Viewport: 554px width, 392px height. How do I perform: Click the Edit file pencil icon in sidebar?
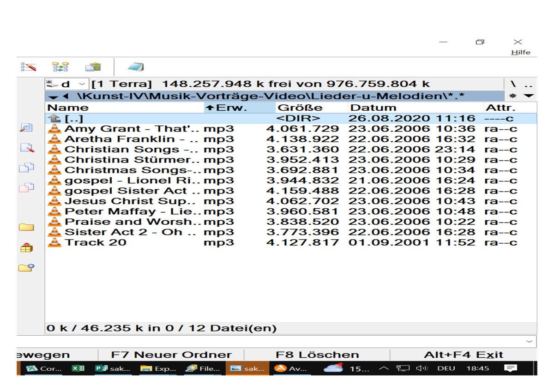(x=26, y=148)
